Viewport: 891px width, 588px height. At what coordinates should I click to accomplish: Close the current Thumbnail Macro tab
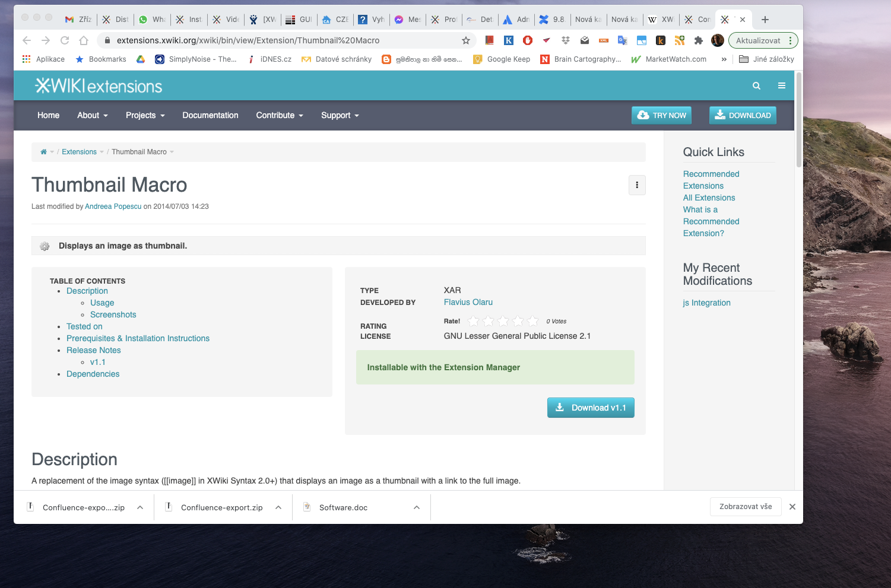[x=743, y=20]
